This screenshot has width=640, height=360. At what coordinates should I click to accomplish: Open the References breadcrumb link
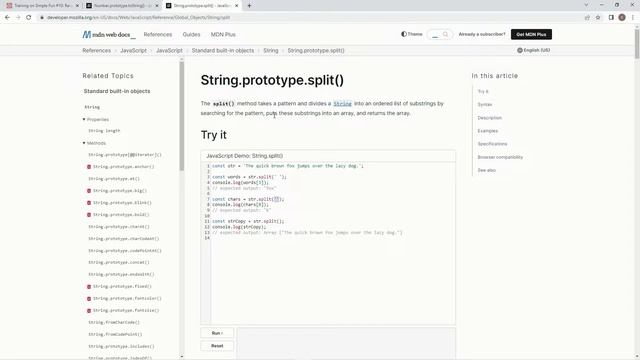(96, 51)
